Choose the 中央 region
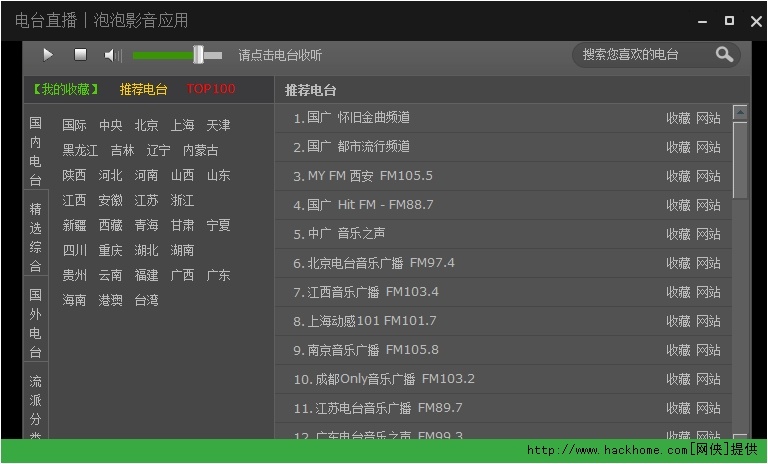 coord(111,125)
